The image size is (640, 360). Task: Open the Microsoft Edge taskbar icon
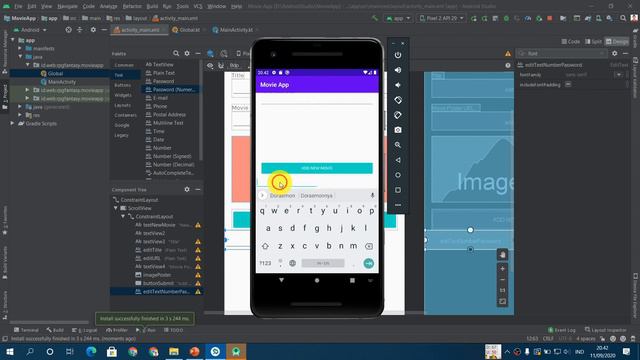[91, 351]
